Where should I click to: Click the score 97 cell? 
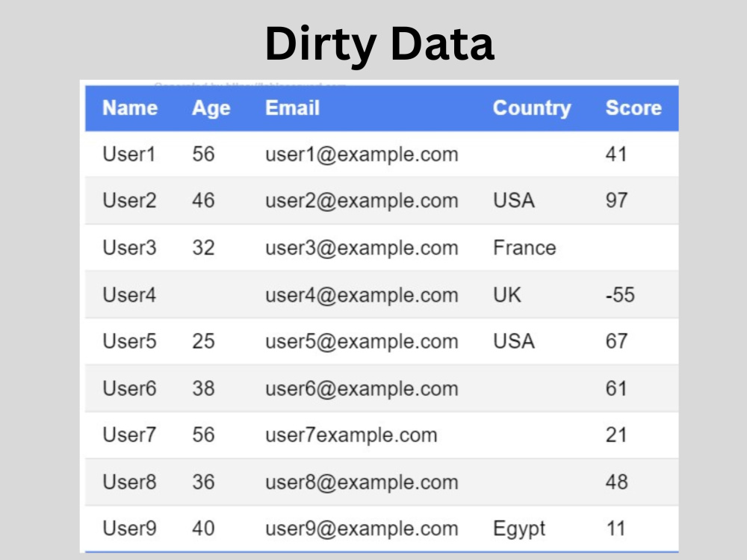pyautogui.click(x=616, y=200)
